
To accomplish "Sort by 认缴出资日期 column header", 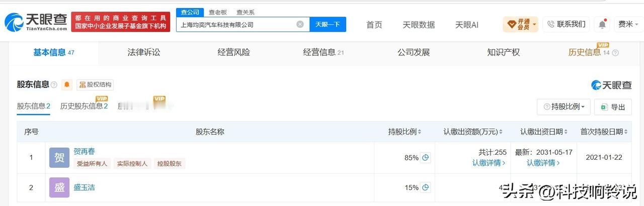I will coord(544,132).
